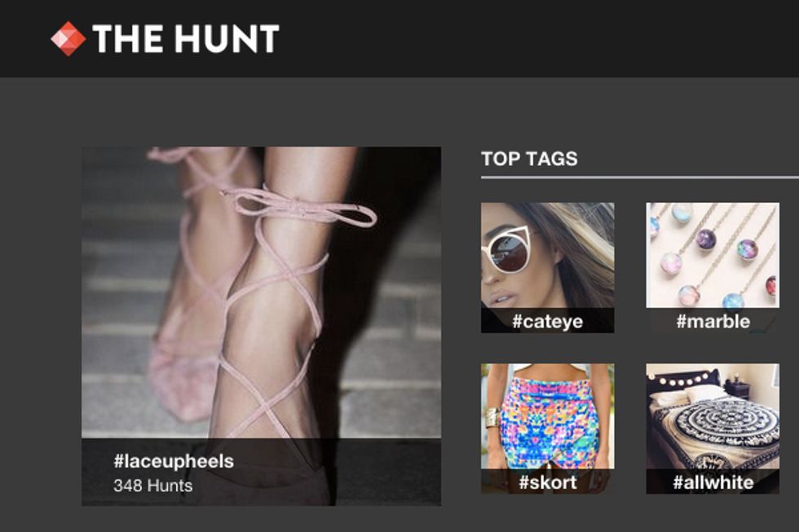This screenshot has width=799, height=532.
Task: Select the #cateye tag caption
Action: tap(547, 321)
